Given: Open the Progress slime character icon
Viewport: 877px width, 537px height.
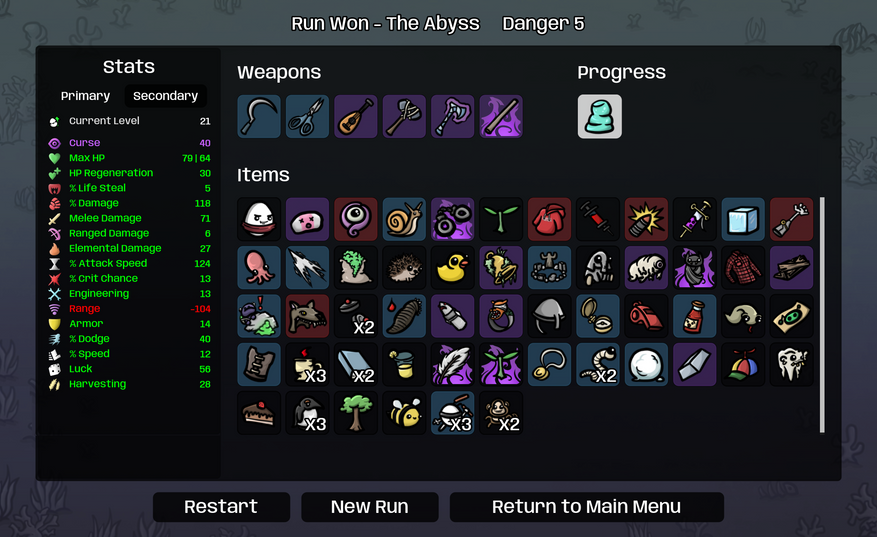Looking at the screenshot, I should pyautogui.click(x=600, y=116).
